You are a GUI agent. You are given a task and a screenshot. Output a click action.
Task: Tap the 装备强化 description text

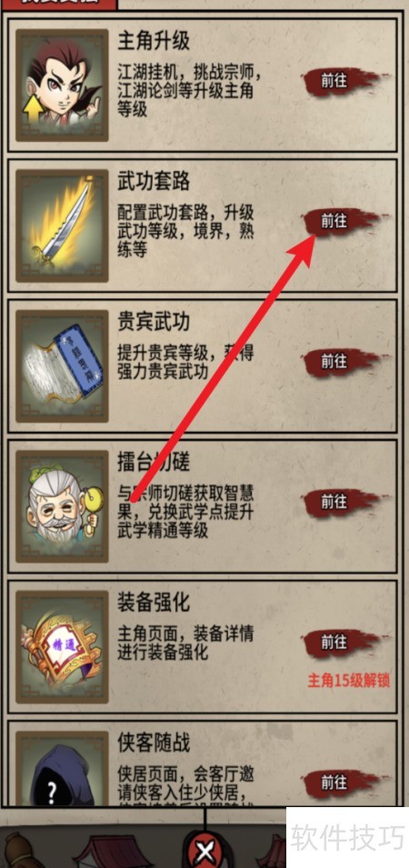coord(185,643)
